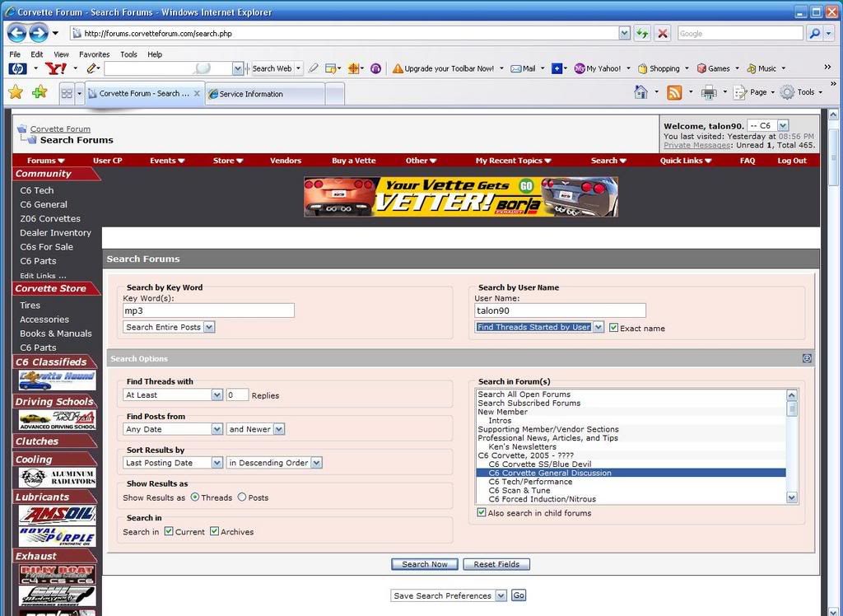Click the Mail envelope toolbar item
843x616 pixels.
tap(523, 68)
